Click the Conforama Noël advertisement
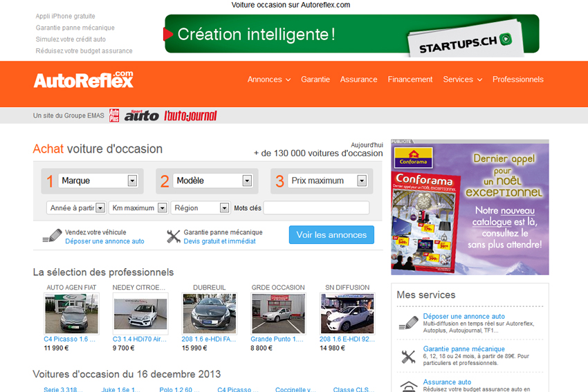This screenshot has width=588, height=392. 470,207
